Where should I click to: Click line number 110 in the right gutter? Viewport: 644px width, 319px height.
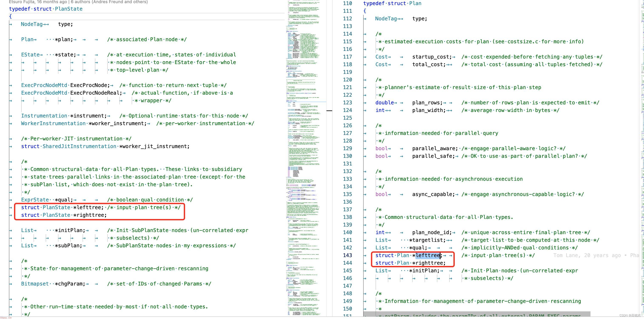[x=347, y=3]
